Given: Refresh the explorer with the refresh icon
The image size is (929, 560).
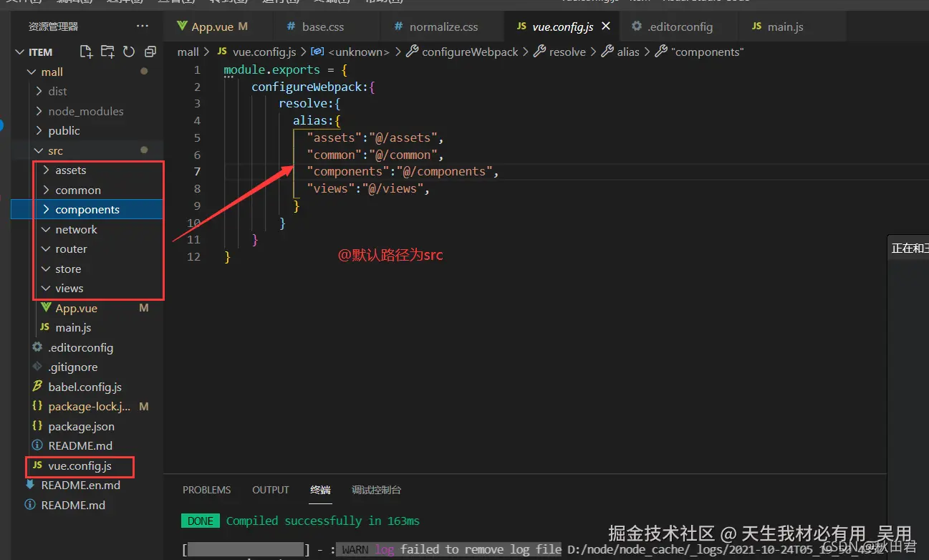Looking at the screenshot, I should pos(129,52).
